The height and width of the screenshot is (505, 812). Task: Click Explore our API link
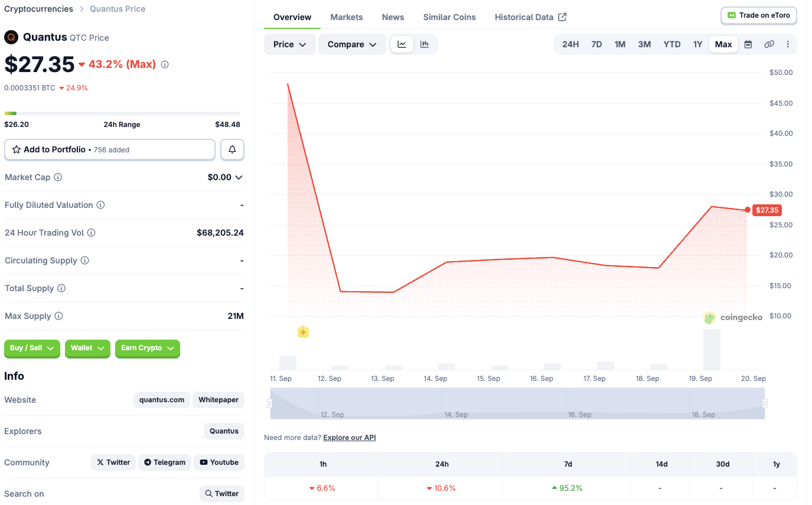coord(350,438)
